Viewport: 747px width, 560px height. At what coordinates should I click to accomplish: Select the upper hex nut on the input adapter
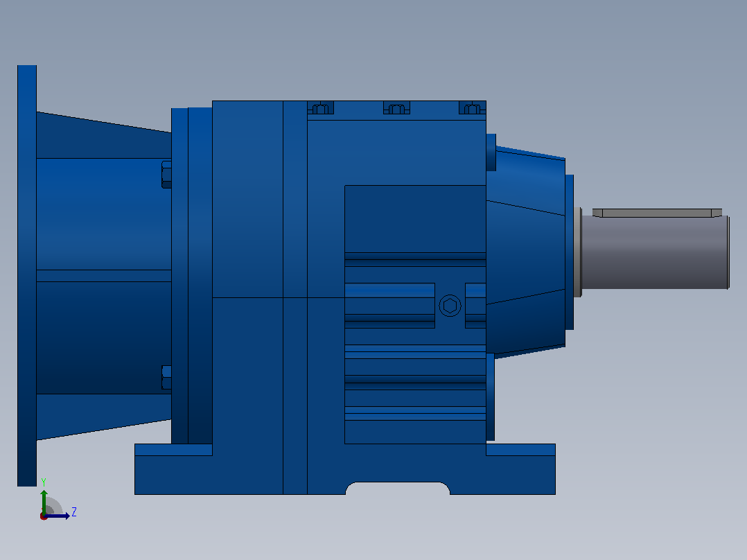coord(167,175)
